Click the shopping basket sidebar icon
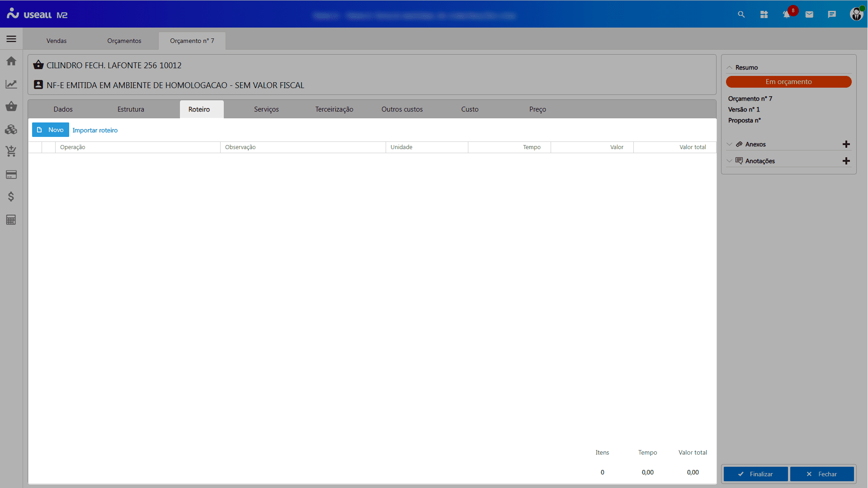This screenshot has height=488, width=868. coord(11,107)
